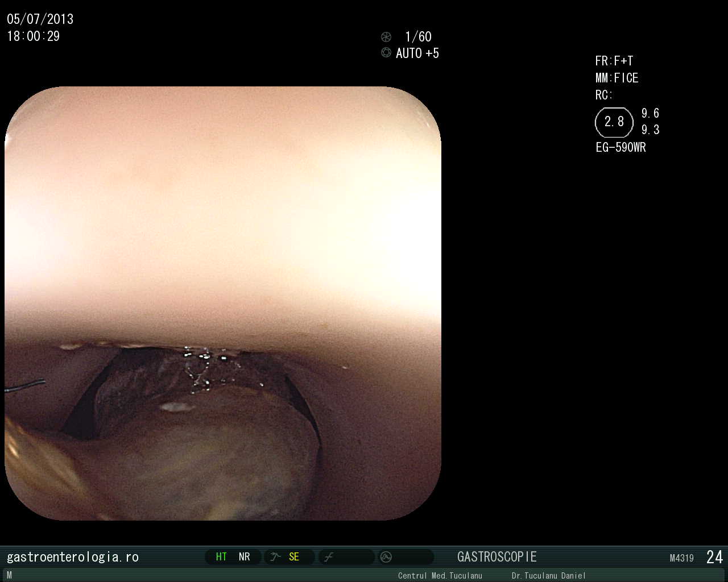Click the date 05/07/2013

[40, 19]
